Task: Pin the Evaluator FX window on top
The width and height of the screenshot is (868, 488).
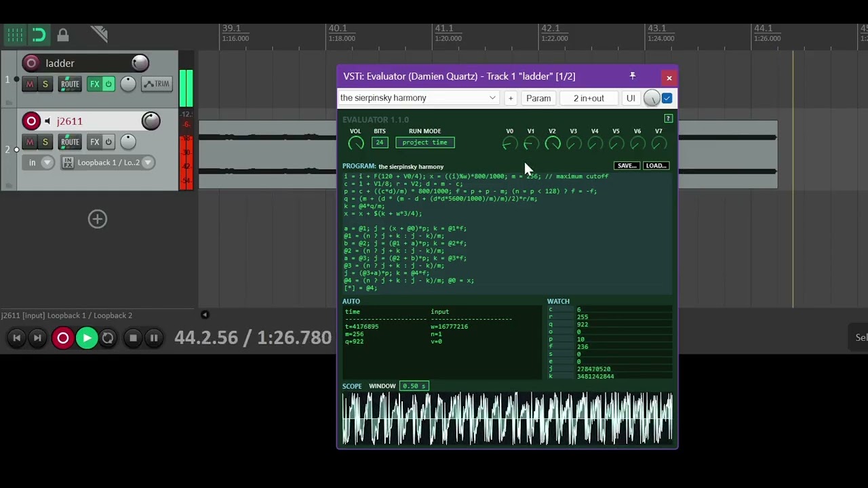Action: [x=633, y=76]
